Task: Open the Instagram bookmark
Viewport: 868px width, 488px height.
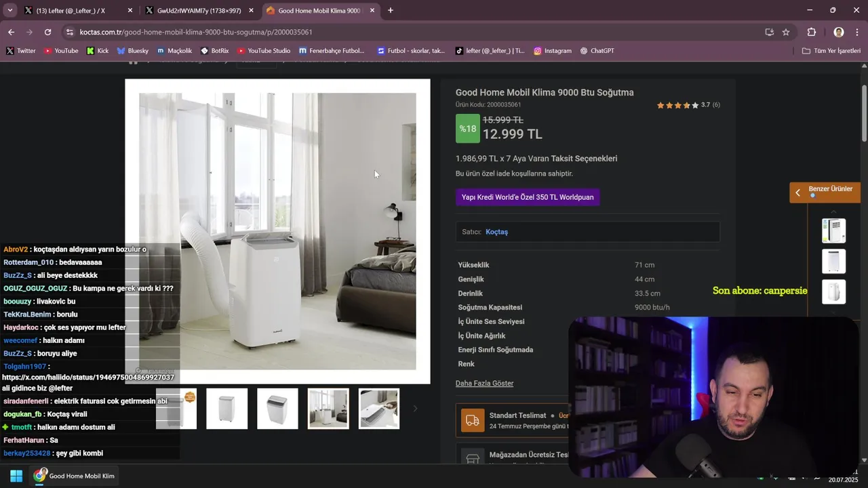Action: click(552, 51)
